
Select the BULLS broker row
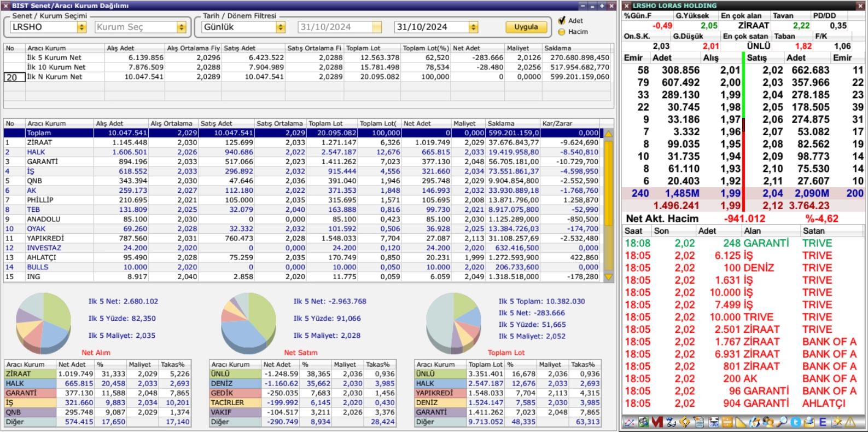pos(302,267)
